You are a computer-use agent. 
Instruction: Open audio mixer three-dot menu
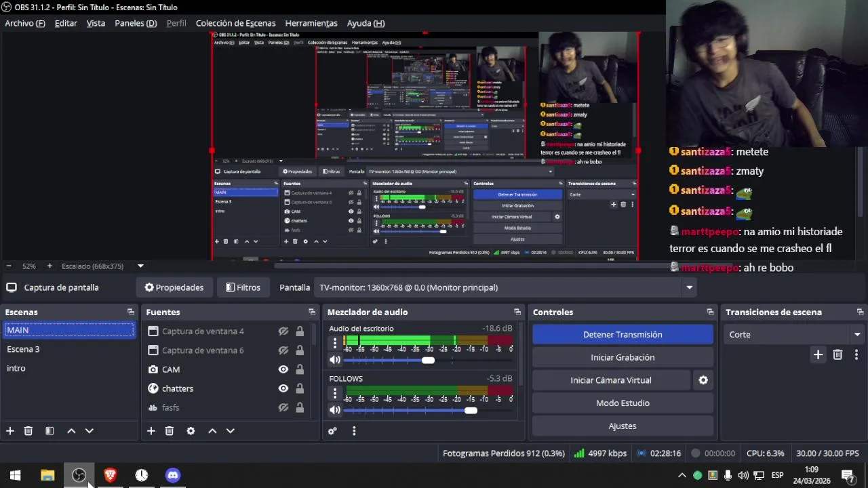click(353, 431)
